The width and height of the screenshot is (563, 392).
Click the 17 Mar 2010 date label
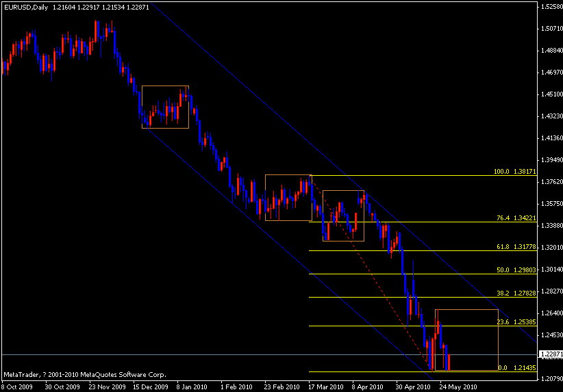click(x=325, y=387)
